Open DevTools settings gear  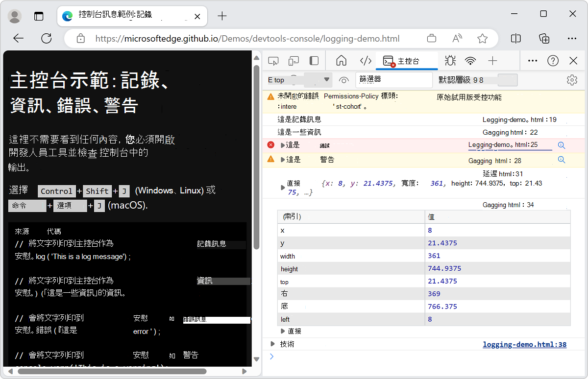click(571, 80)
